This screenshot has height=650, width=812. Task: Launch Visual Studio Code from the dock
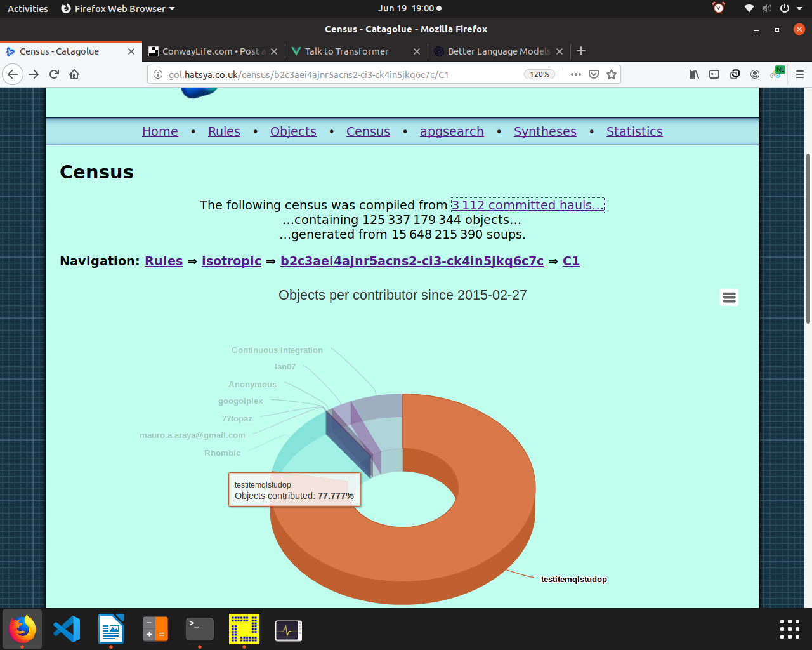[67, 629]
